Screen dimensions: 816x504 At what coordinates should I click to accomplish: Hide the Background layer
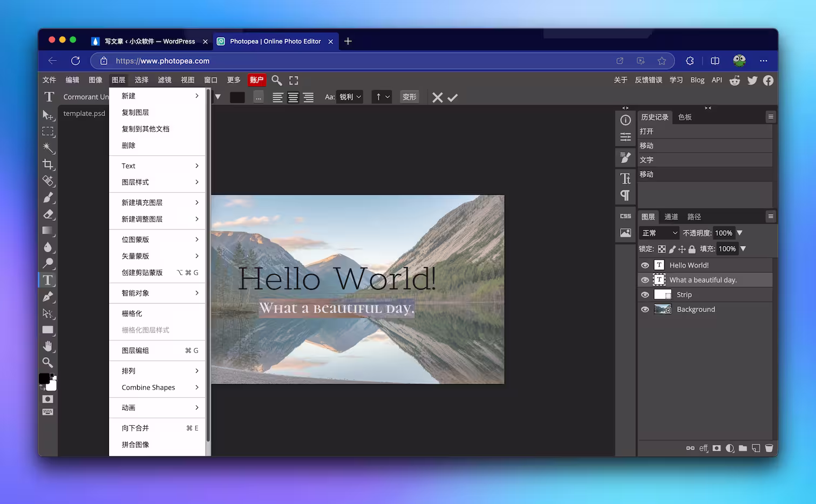(645, 310)
